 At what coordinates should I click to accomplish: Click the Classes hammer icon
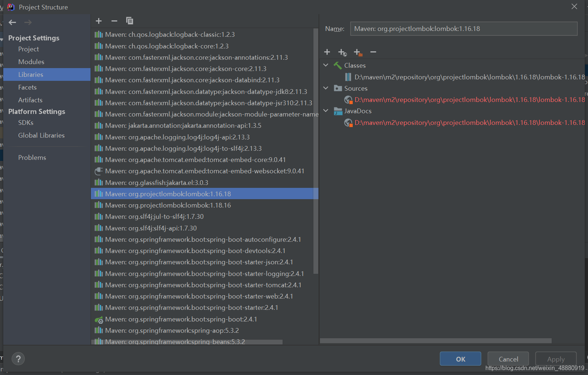(x=337, y=66)
